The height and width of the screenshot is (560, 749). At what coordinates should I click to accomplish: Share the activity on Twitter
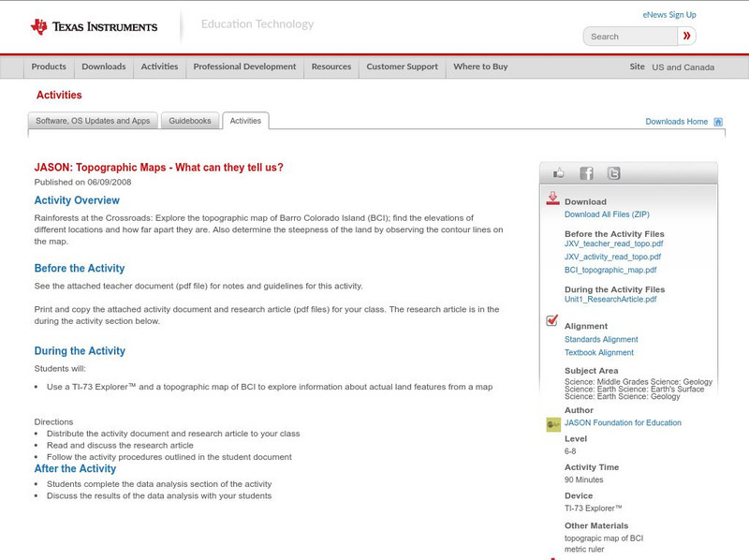point(614,173)
